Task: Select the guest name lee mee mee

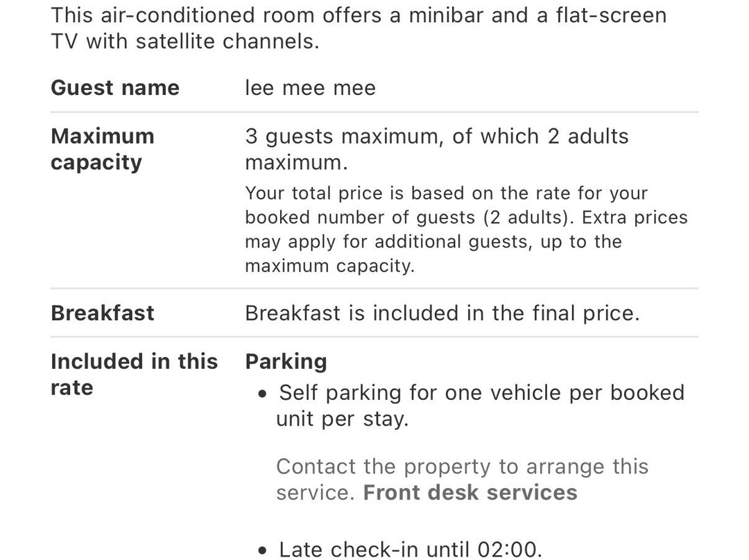Action: (x=311, y=88)
